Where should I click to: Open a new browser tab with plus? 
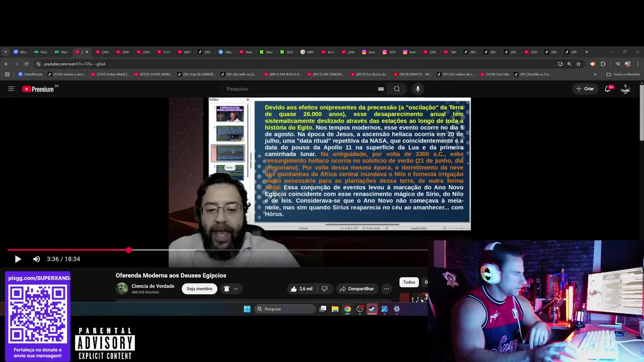coord(586,52)
